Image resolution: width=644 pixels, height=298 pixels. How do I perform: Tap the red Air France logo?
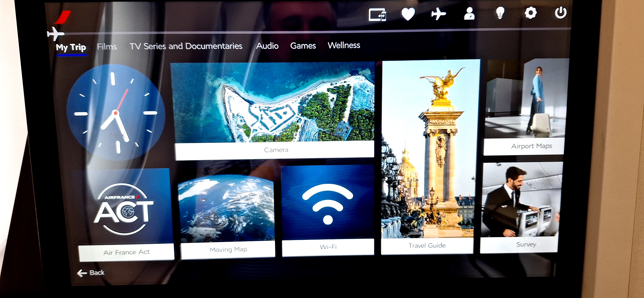(x=63, y=17)
